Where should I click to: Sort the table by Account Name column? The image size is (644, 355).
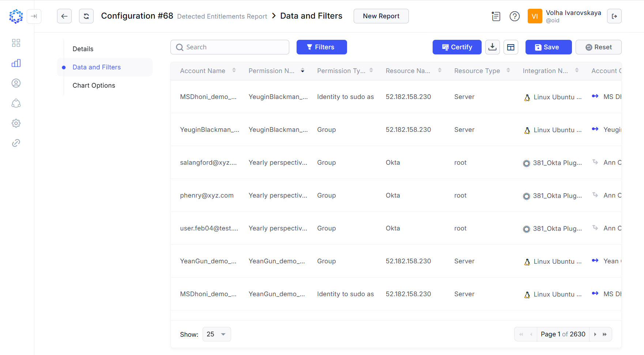pyautogui.click(x=234, y=70)
